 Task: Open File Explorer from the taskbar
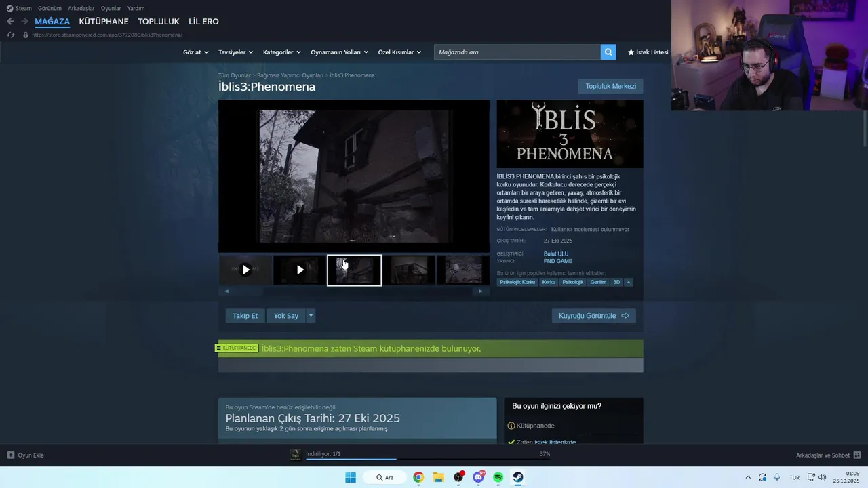tap(438, 477)
